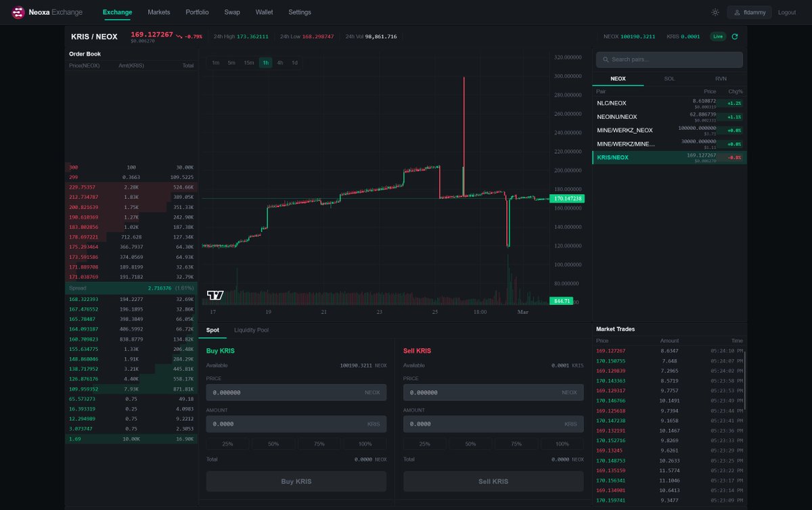Viewport: 812px width, 510px height.
Task: Open the Settings page
Action: 300,12
